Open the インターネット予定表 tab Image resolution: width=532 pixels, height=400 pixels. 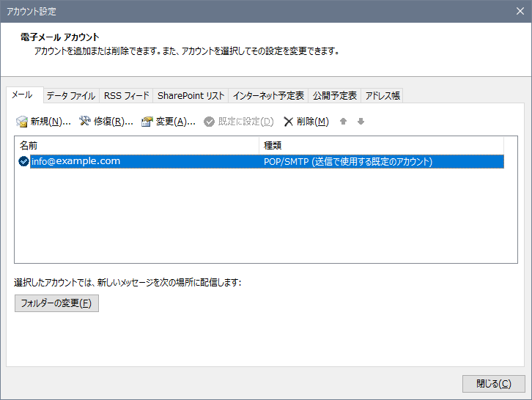(x=268, y=96)
